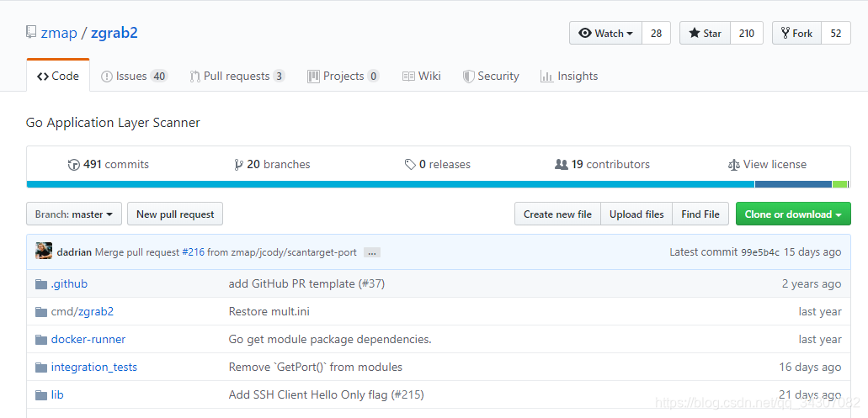This screenshot has width=868, height=418.
Task: Expand commit message ellipsis button
Action: pyautogui.click(x=372, y=252)
